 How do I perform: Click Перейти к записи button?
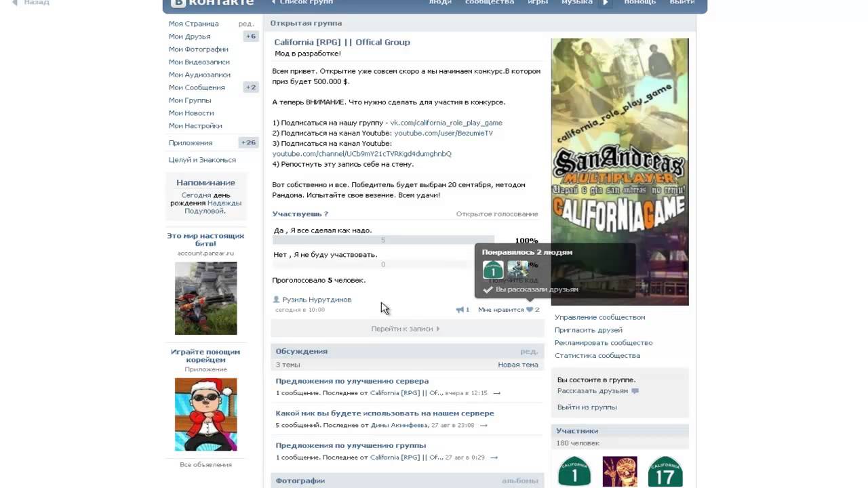407,329
